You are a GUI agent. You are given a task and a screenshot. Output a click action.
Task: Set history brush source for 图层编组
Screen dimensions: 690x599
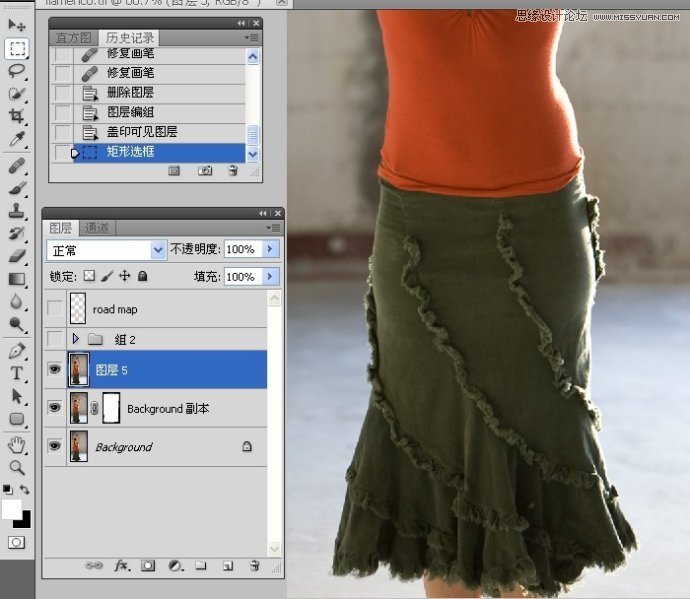[62, 113]
